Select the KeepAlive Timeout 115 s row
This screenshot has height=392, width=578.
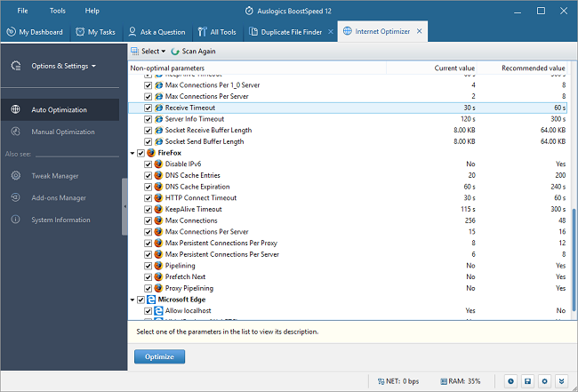click(348, 209)
